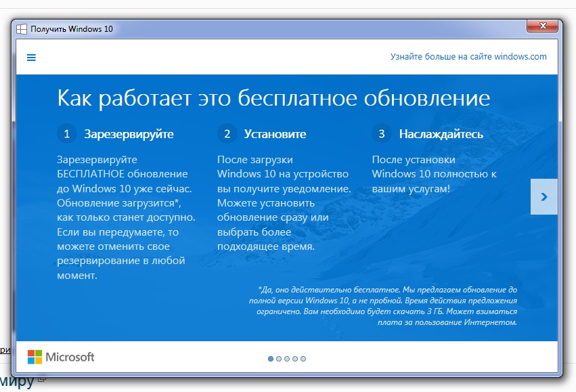The width and height of the screenshot is (576, 392).
Task: Click the Microsoft logo
Action: pyautogui.click(x=61, y=357)
